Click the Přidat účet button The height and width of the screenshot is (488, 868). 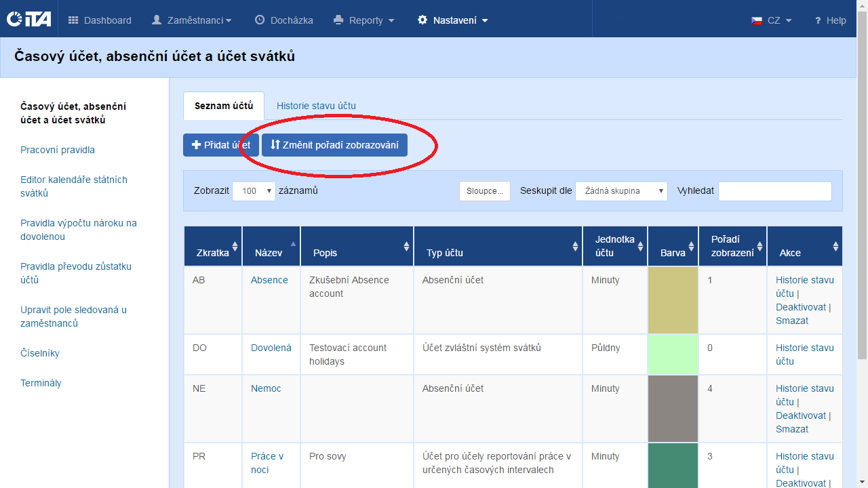[220, 145]
